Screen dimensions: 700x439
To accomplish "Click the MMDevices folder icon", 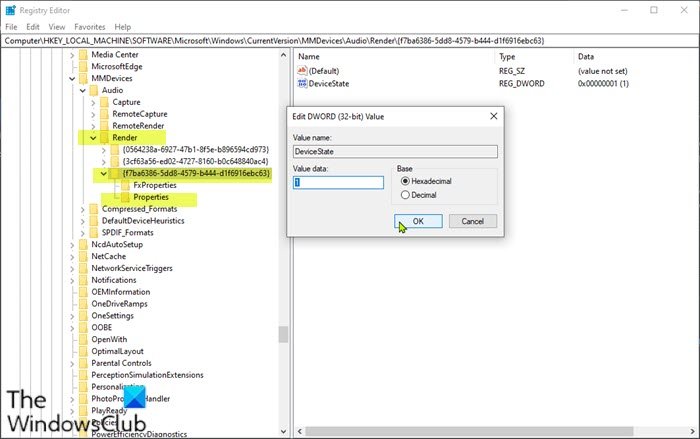I will 83,78.
